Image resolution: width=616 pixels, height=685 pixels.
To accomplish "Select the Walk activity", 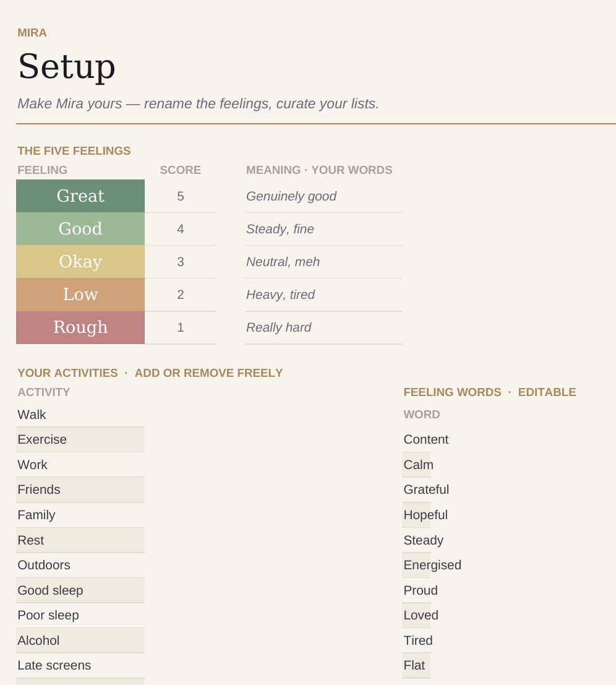I will point(80,415).
